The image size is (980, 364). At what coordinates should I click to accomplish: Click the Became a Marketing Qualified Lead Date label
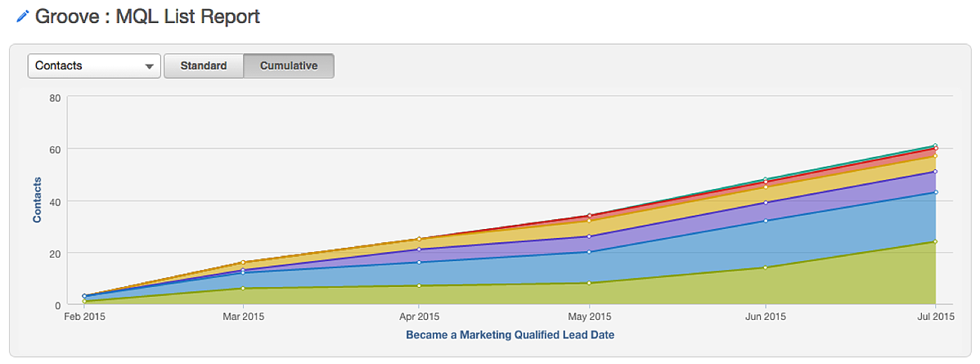click(x=510, y=335)
